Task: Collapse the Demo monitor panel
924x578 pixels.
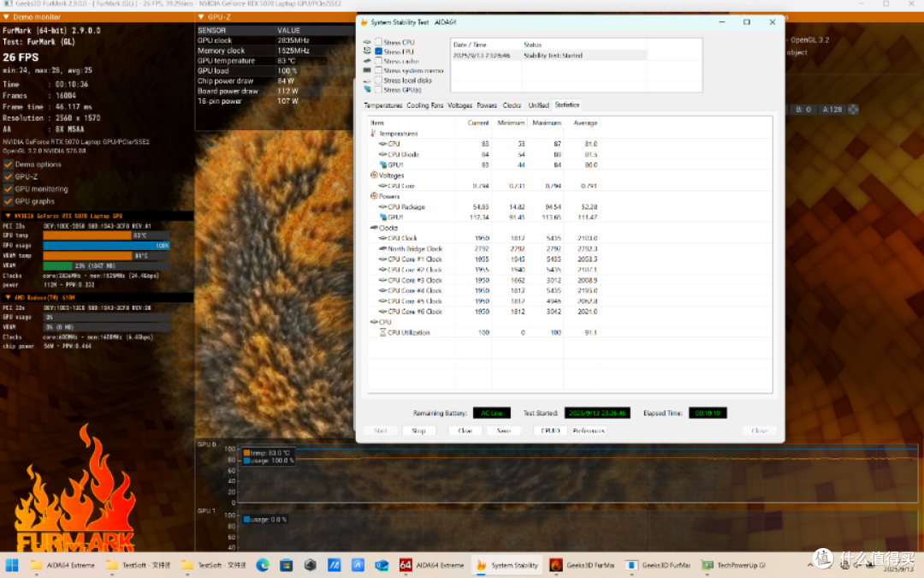Action: 7,17
